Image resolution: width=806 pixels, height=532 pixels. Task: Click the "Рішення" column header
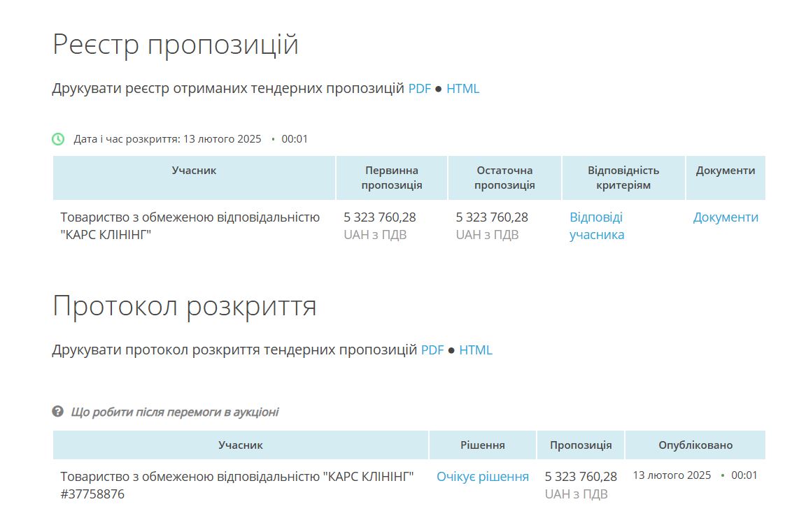[x=482, y=445]
